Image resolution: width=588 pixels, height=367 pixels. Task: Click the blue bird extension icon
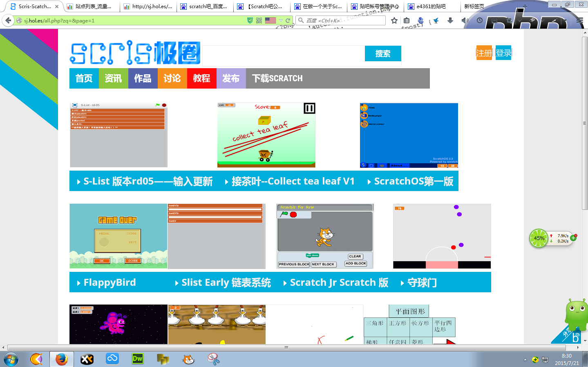[x=436, y=20]
